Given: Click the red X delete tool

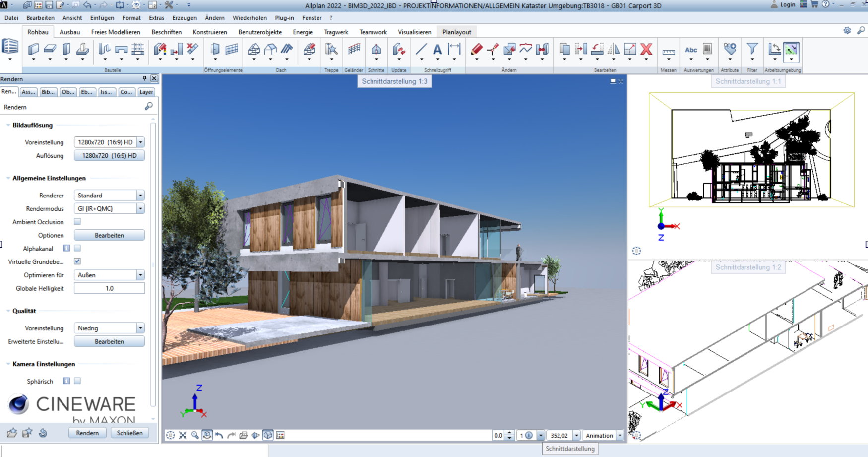Looking at the screenshot, I should click(646, 49).
